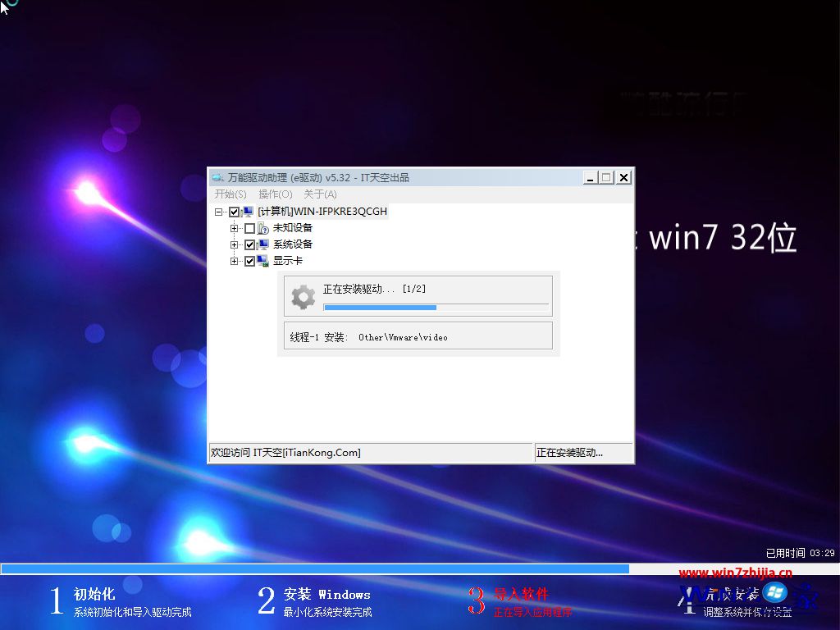Click the unknown device question-mark icon

pos(263,228)
